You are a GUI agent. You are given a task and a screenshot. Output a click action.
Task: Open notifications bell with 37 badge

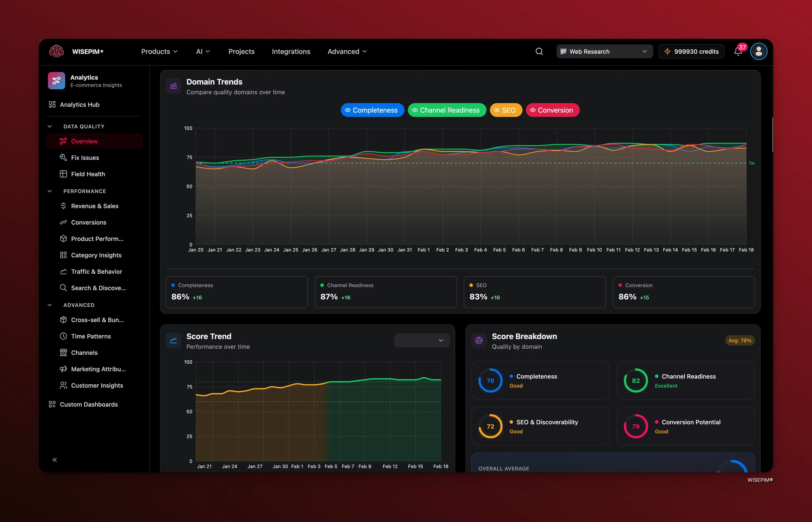738,52
